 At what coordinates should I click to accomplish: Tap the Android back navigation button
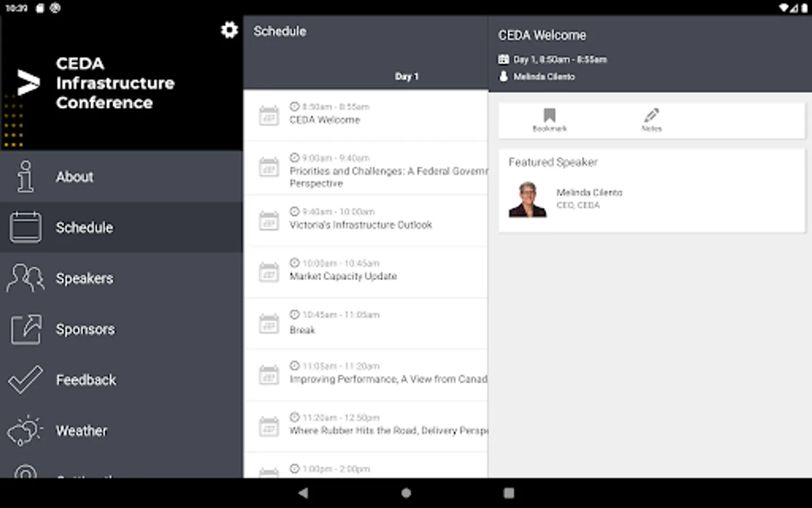(303, 493)
